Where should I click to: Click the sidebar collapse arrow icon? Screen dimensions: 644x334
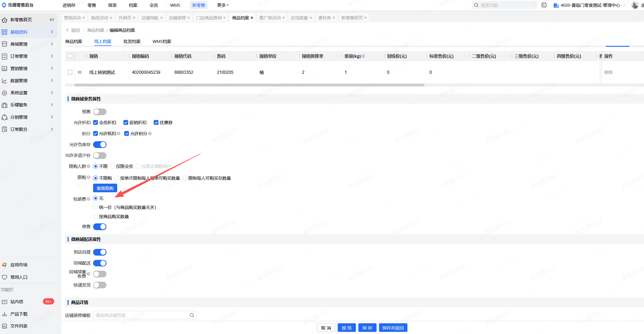[x=52, y=20]
